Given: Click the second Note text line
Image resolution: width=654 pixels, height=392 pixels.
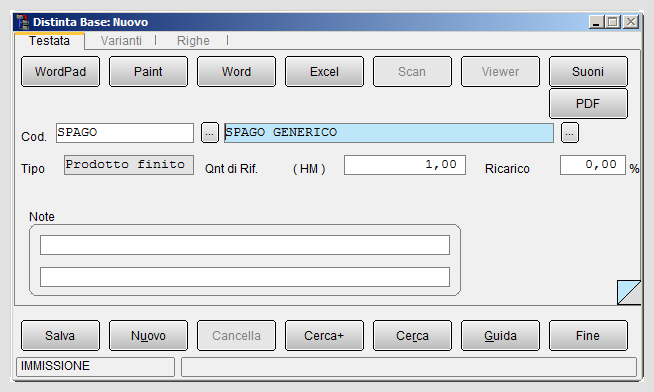Looking at the screenshot, I should (x=245, y=277).
